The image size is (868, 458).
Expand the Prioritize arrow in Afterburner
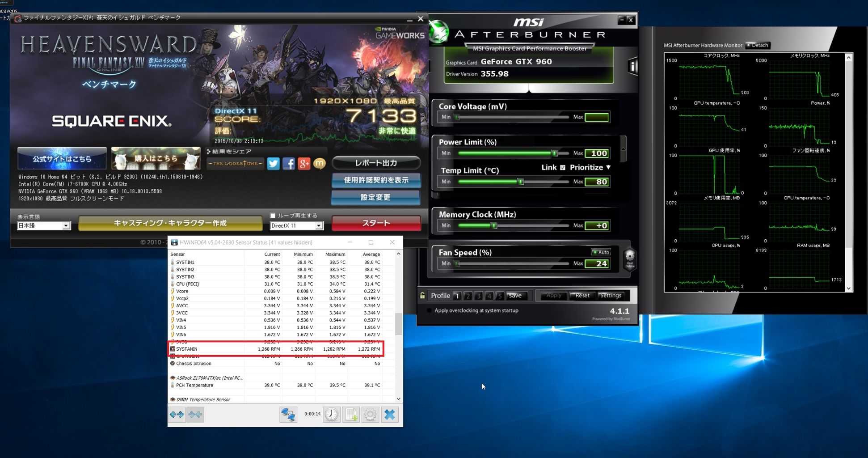[608, 167]
